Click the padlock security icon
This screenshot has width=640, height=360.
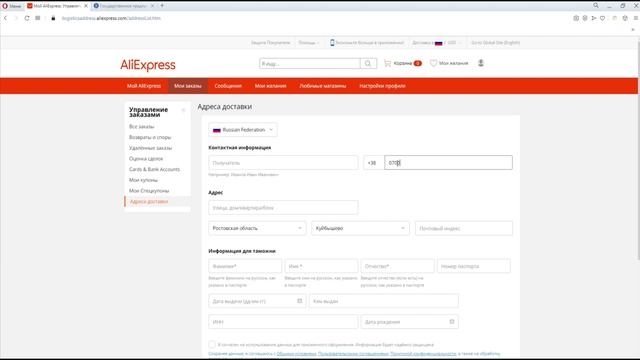pos(53,18)
